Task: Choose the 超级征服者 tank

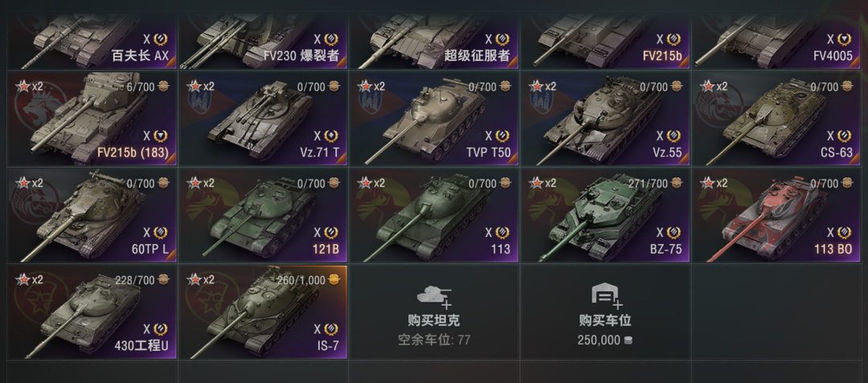Action: (434, 42)
